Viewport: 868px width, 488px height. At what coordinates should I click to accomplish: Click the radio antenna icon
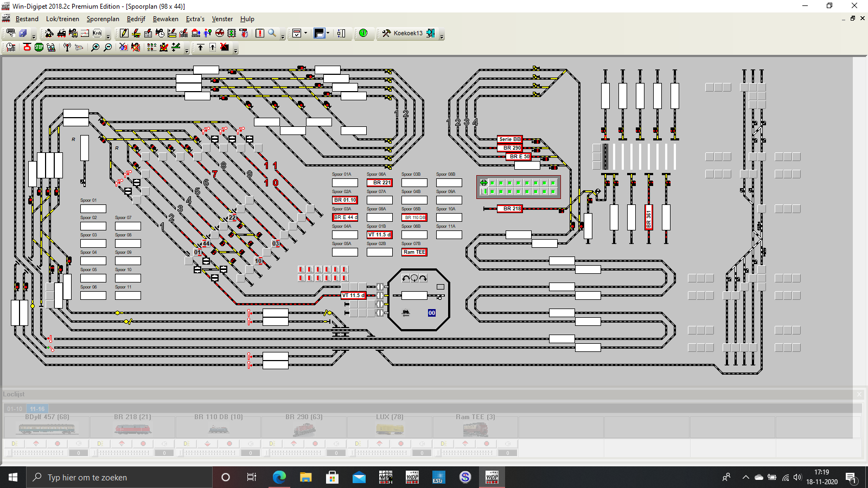(x=67, y=47)
